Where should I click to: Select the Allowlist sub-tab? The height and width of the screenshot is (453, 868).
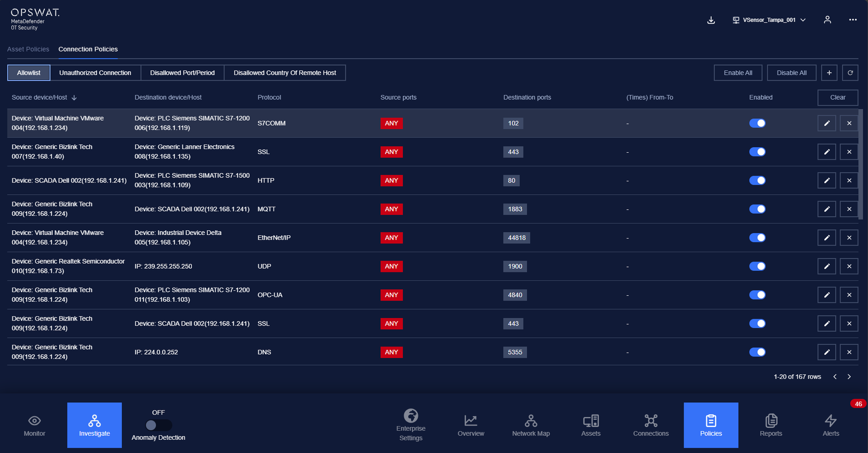tap(29, 73)
